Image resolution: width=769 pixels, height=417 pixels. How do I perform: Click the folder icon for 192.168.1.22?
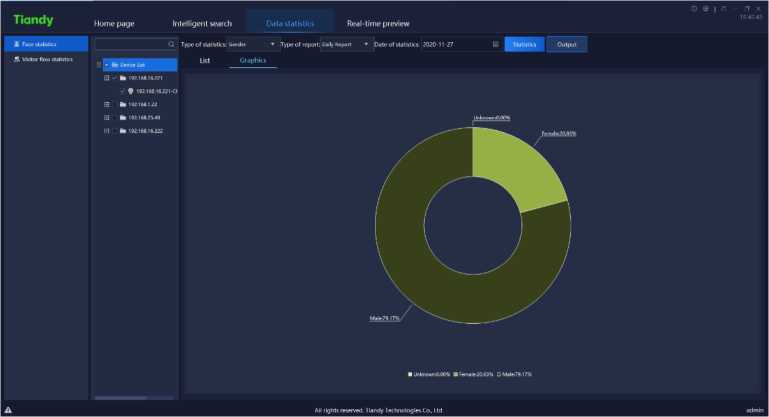[122, 104]
